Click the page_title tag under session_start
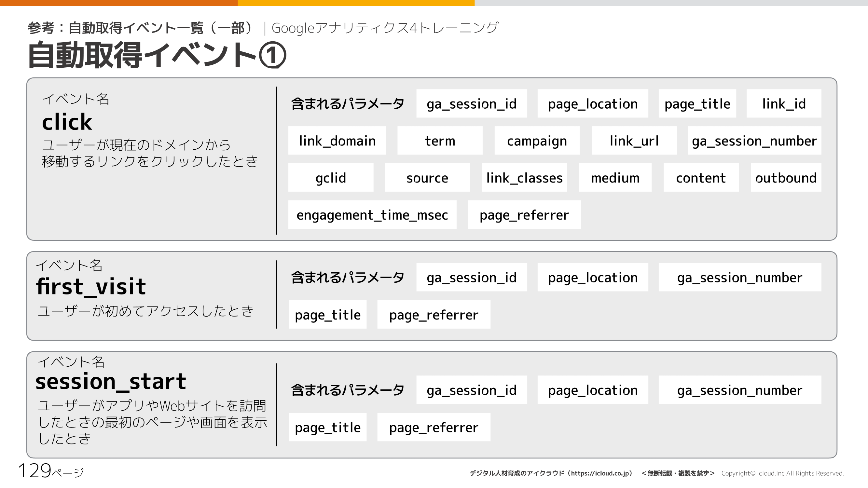 point(327,427)
